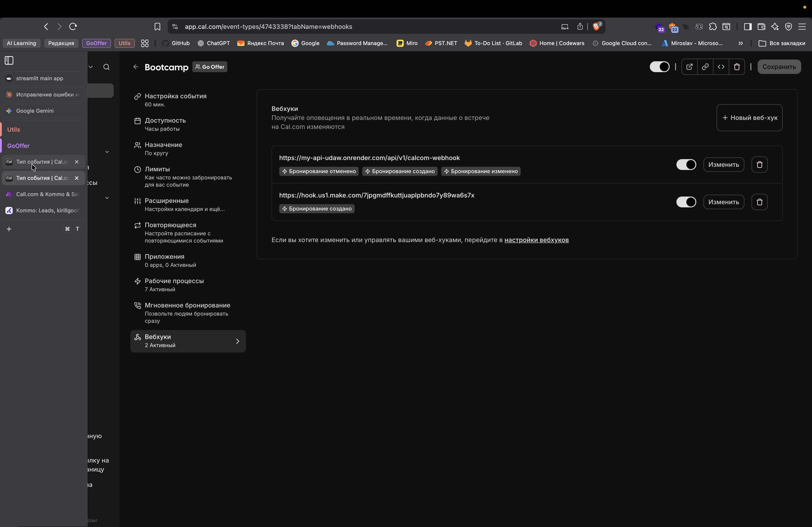This screenshot has height=527, width=812.
Task: Delete the make.com webhook
Action: click(x=759, y=202)
